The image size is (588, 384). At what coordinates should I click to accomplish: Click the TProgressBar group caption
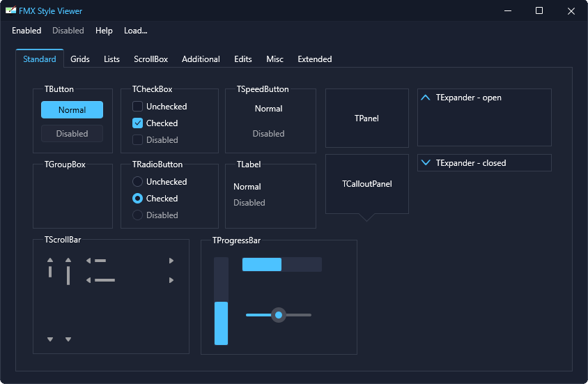pos(237,240)
